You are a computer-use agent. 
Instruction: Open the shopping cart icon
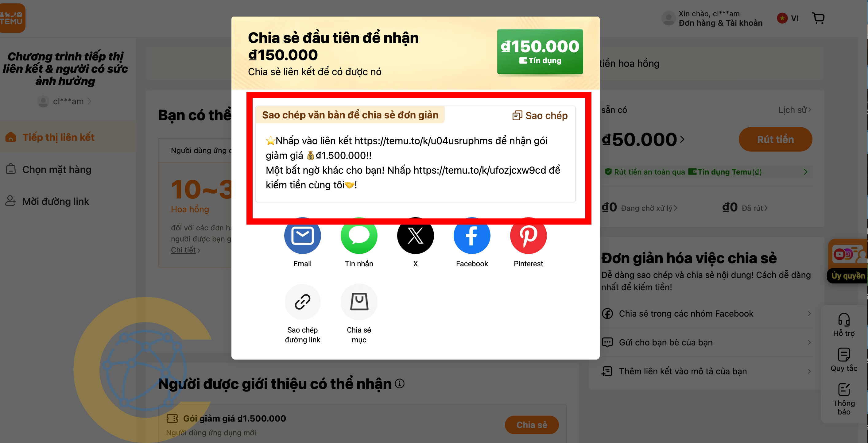818,18
